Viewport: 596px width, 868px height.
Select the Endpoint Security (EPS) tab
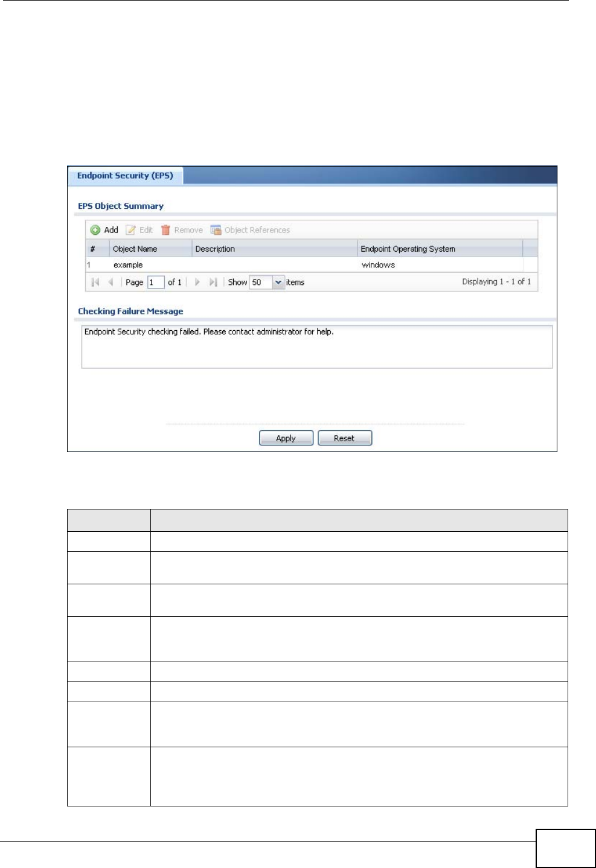click(x=125, y=176)
